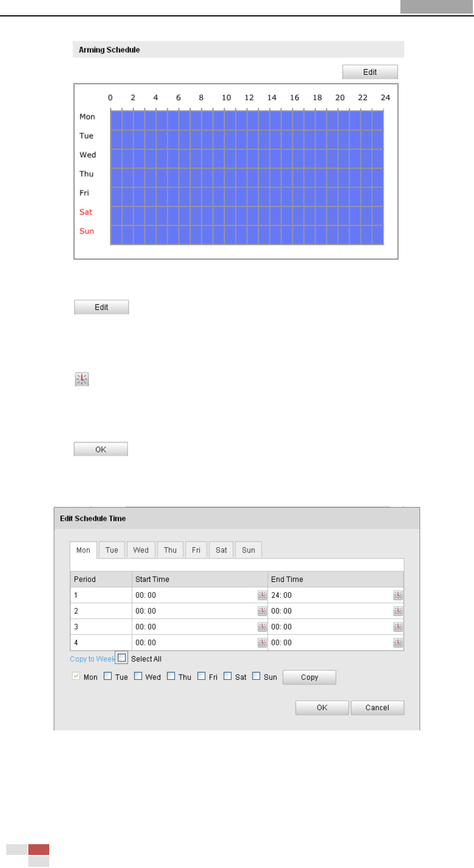This screenshot has width=474, height=868.
Task: Switch to the Fri tab
Action: pyautogui.click(x=196, y=550)
